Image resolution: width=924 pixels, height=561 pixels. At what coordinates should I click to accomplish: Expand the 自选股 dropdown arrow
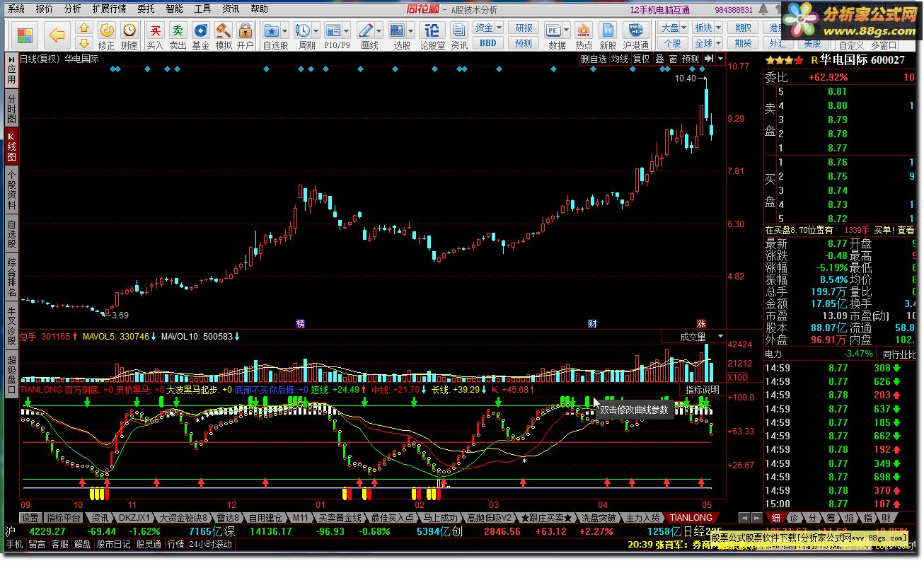point(284,31)
